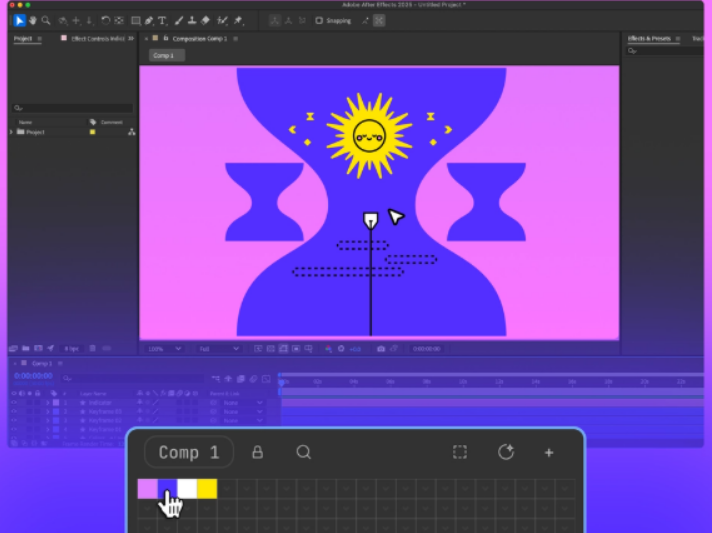The image size is (712, 533).
Task: Open the parent None dropdown for Indicator
Action: point(243,403)
